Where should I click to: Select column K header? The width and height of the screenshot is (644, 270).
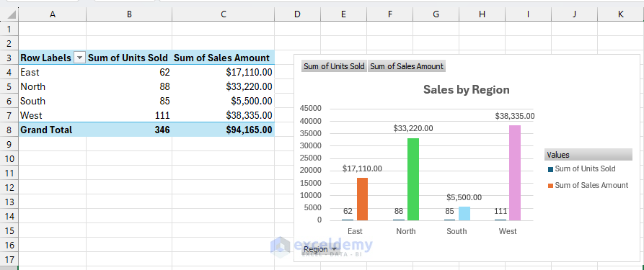[621, 14]
